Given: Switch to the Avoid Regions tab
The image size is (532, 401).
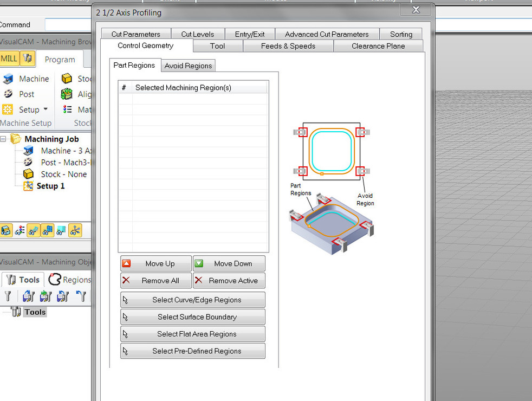Looking at the screenshot, I should tap(188, 66).
